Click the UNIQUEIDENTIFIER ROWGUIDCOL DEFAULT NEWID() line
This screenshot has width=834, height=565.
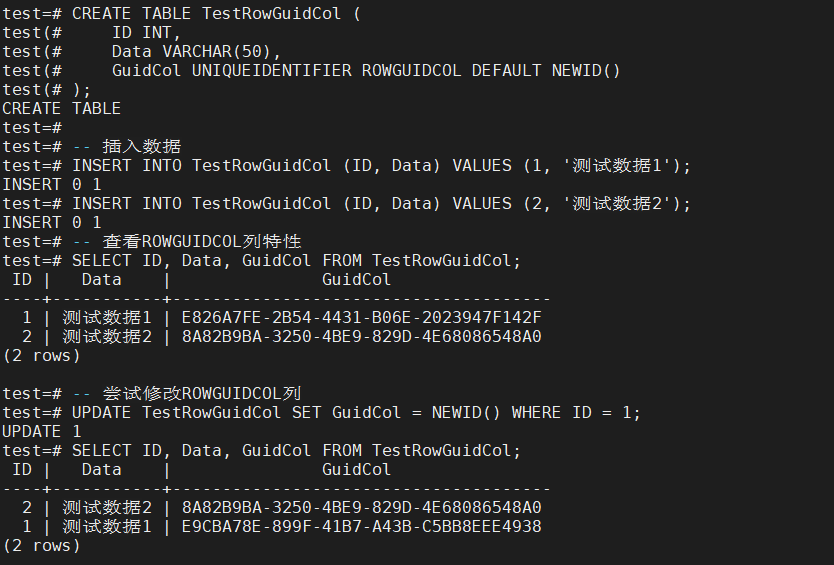point(366,70)
